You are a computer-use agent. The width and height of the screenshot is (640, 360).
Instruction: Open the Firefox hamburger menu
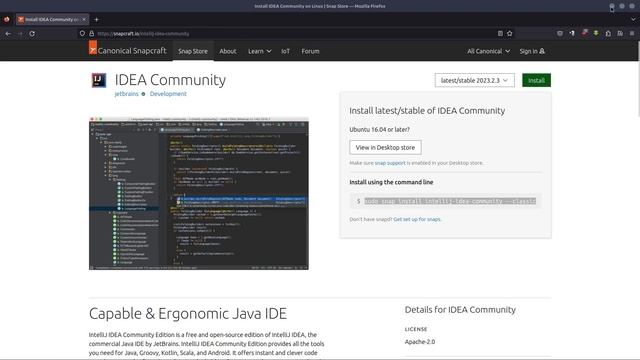(x=632, y=33)
